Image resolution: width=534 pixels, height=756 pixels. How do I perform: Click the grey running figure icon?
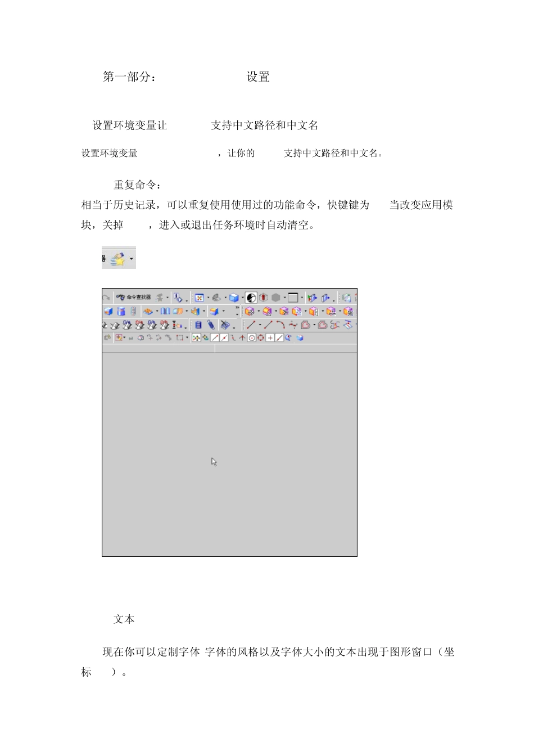click(x=160, y=297)
